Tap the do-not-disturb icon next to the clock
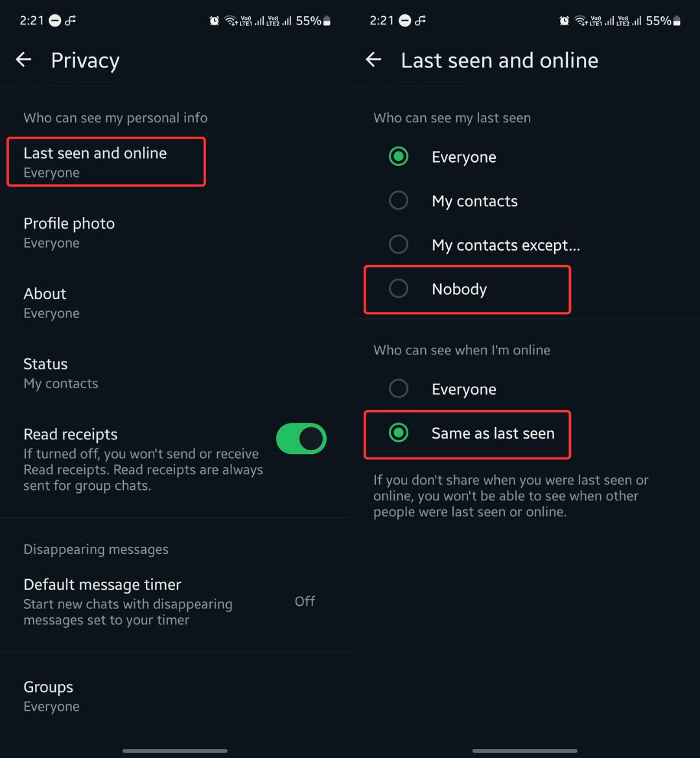This screenshot has height=758, width=700. click(x=55, y=20)
